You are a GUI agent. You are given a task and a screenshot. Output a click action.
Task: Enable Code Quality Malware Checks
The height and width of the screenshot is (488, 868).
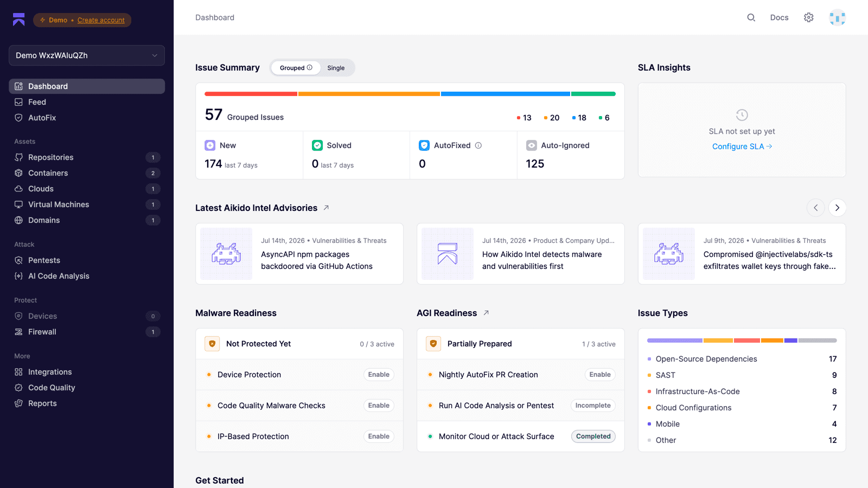[379, 406]
